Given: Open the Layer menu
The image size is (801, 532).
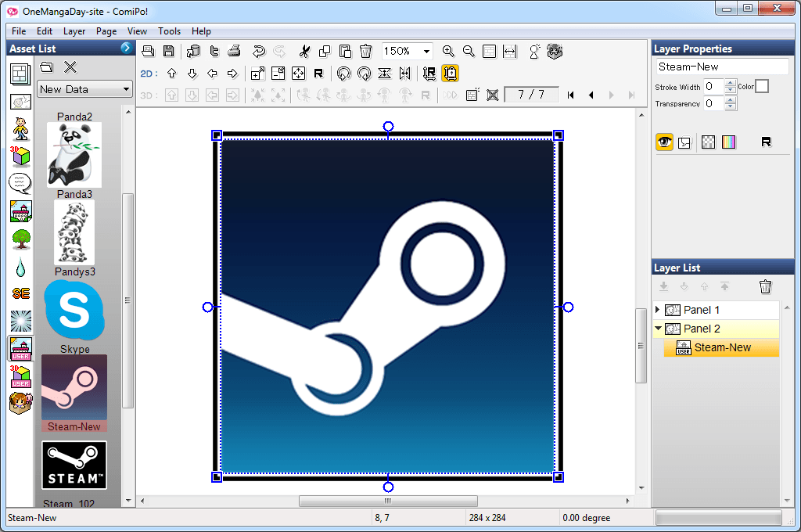Looking at the screenshot, I should point(74,31).
